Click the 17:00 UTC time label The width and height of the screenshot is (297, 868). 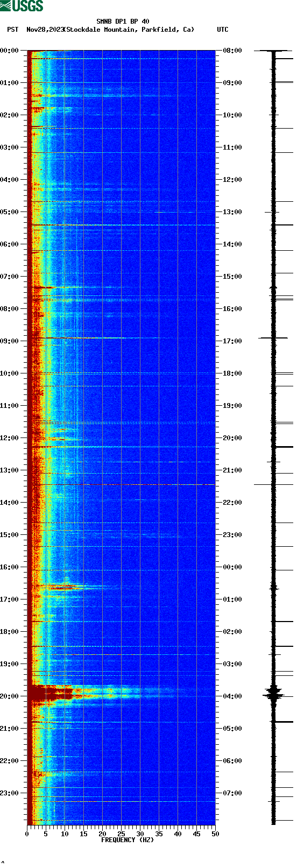[x=232, y=341]
